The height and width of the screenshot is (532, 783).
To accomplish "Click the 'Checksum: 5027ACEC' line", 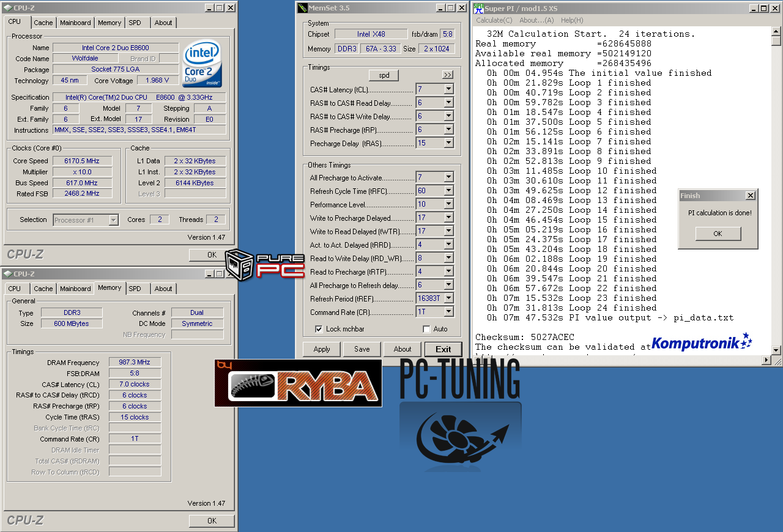I will [525, 337].
